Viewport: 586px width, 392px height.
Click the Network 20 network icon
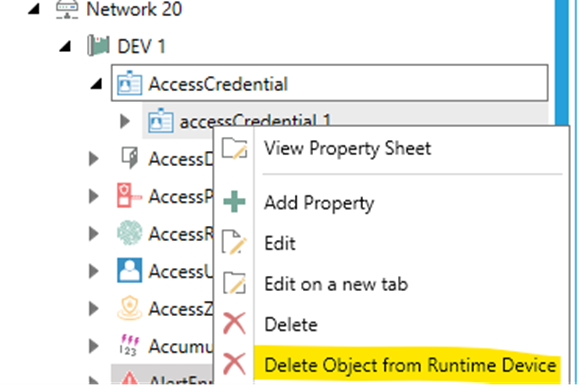[67, 9]
